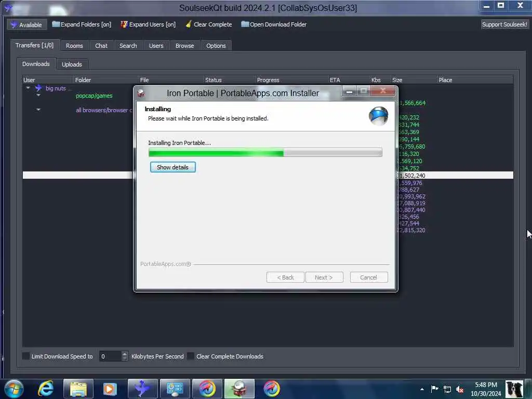Collapse the big nuts user row

pyautogui.click(x=28, y=88)
